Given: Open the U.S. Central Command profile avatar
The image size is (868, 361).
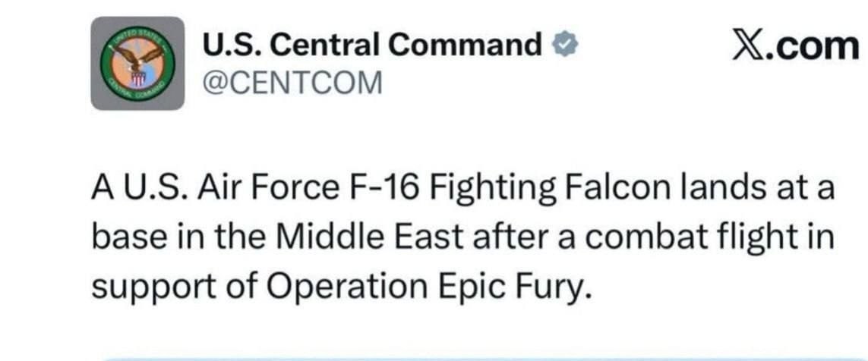Looking at the screenshot, I should (x=137, y=64).
